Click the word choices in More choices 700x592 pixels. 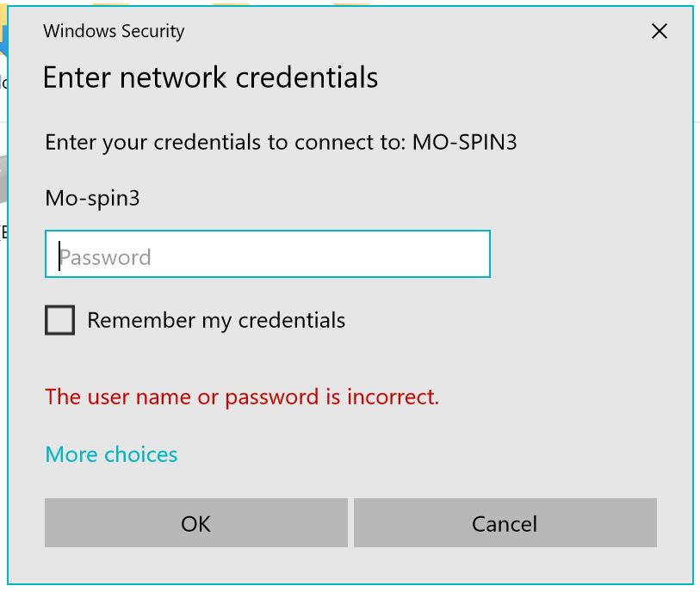140,454
